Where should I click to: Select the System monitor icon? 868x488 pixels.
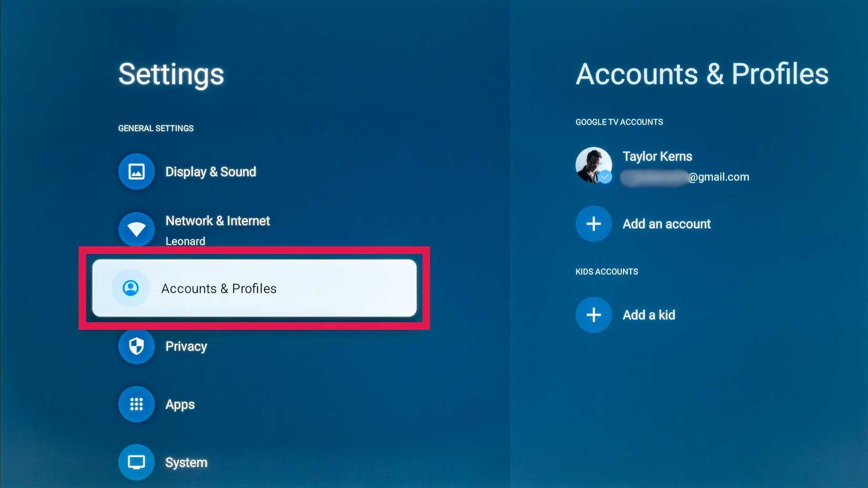point(136,462)
